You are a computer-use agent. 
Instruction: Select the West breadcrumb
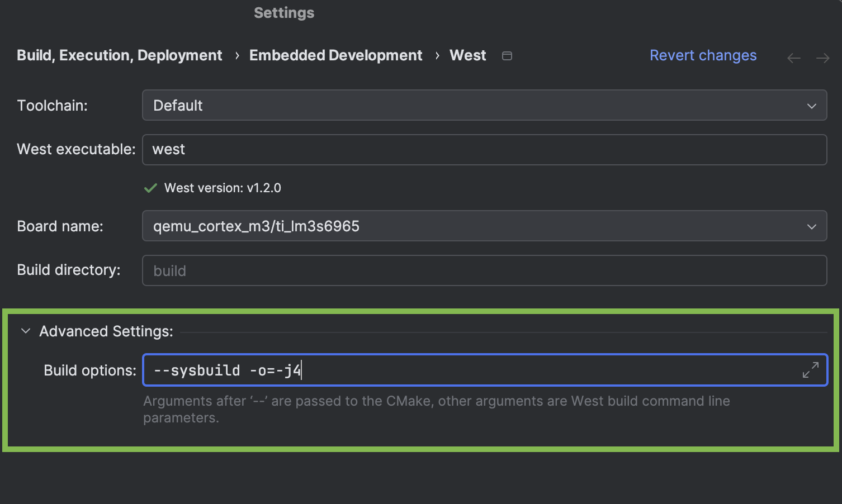(467, 55)
